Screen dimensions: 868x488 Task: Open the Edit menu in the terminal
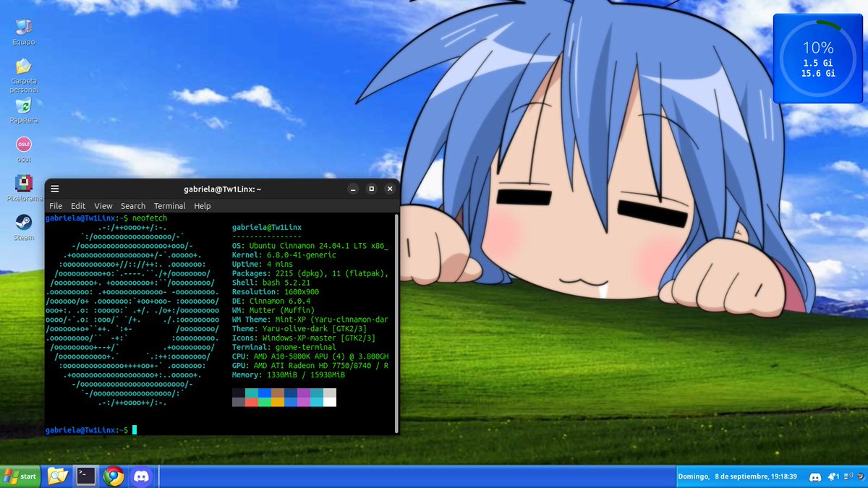coord(78,206)
